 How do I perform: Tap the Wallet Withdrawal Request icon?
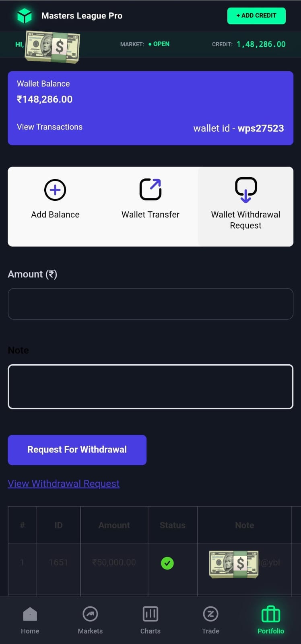coord(245,190)
